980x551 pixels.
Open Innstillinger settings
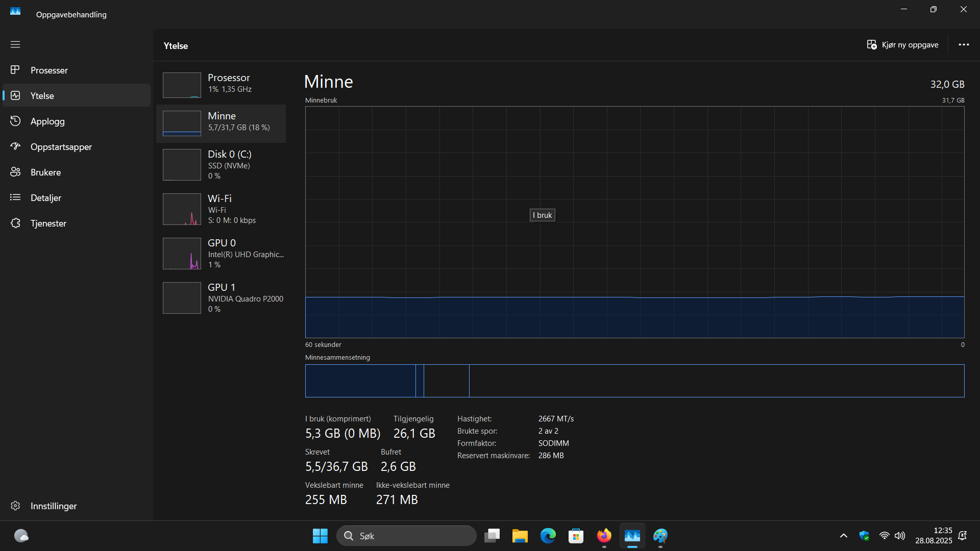pos(77,506)
